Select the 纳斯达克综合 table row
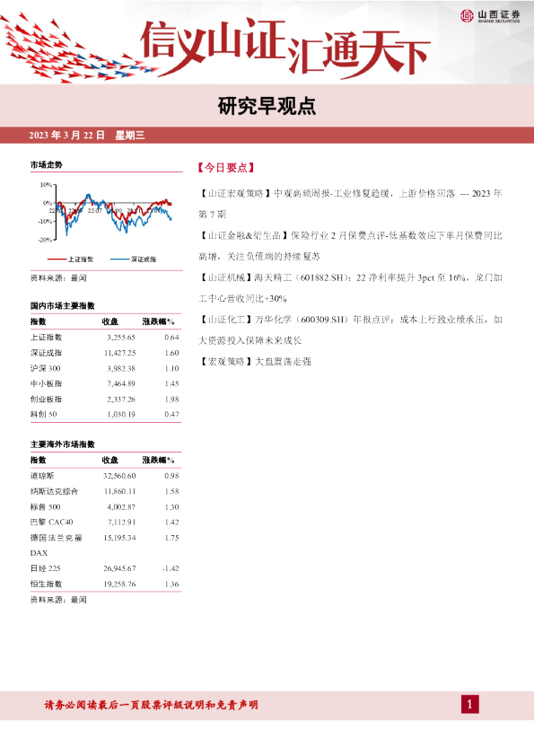The width and height of the screenshot is (534, 756). pos(105,491)
